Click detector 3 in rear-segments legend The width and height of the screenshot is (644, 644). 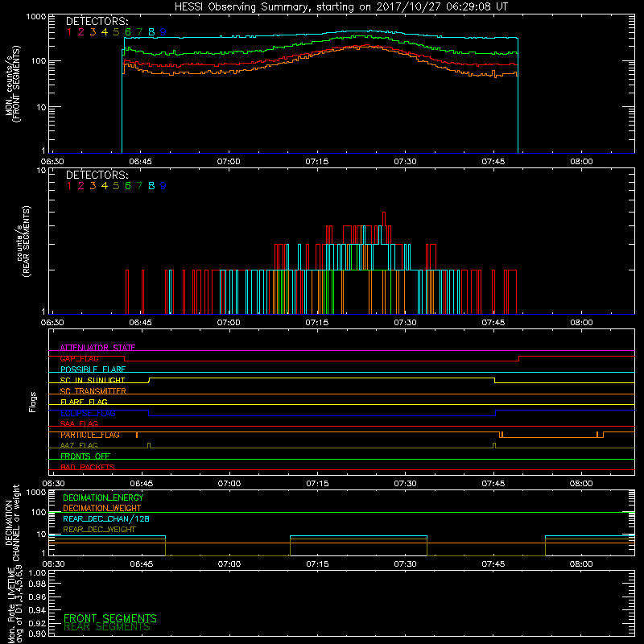point(93,186)
